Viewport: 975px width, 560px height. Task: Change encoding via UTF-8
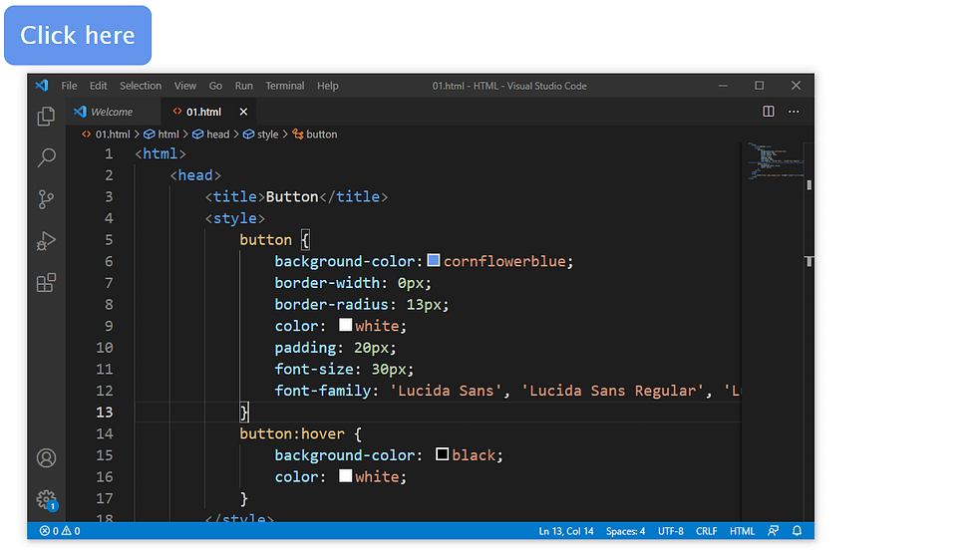(x=670, y=531)
